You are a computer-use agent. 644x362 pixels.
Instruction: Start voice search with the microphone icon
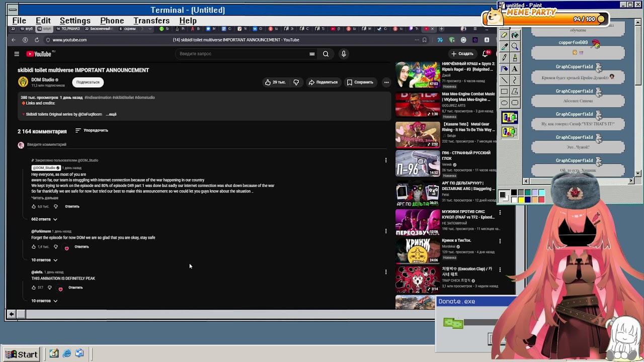click(x=344, y=54)
